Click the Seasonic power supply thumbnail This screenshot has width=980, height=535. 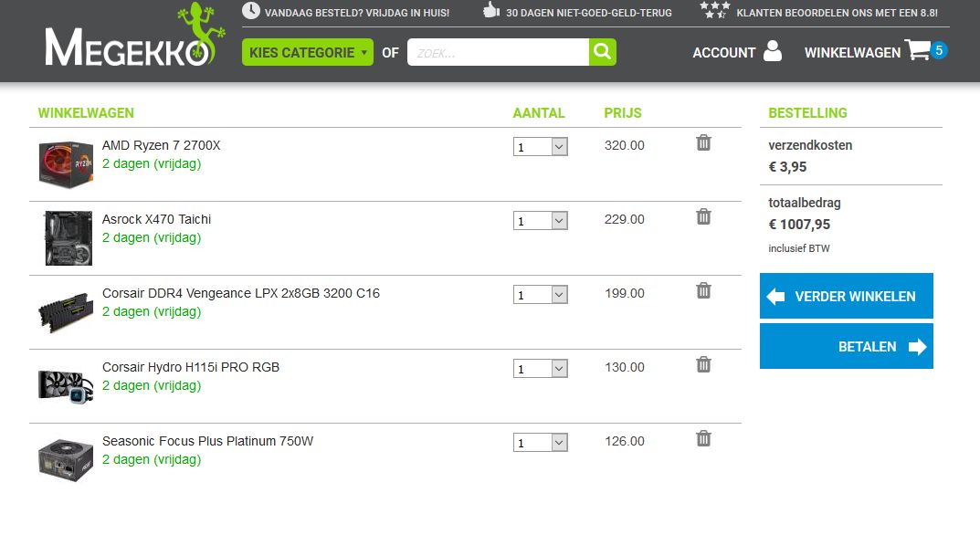(x=66, y=460)
